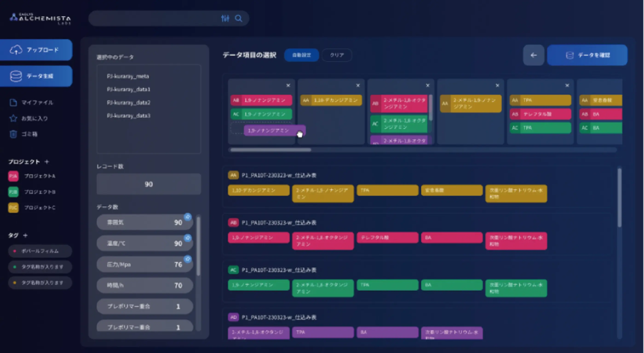Add a new project with plus icon
The height and width of the screenshot is (353, 644).
tap(47, 162)
